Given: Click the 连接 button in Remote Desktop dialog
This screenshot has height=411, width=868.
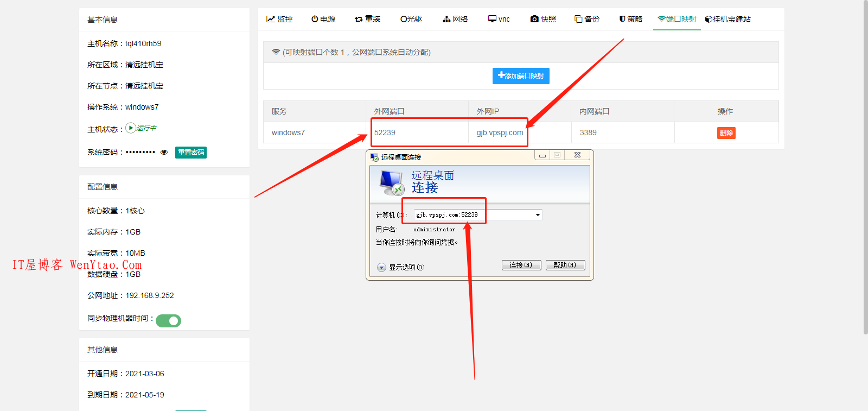Looking at the screenshot, I should [521, 265].
